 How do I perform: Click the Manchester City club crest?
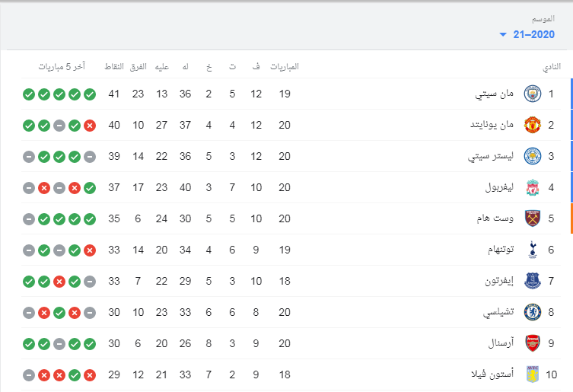pos(533,94)
